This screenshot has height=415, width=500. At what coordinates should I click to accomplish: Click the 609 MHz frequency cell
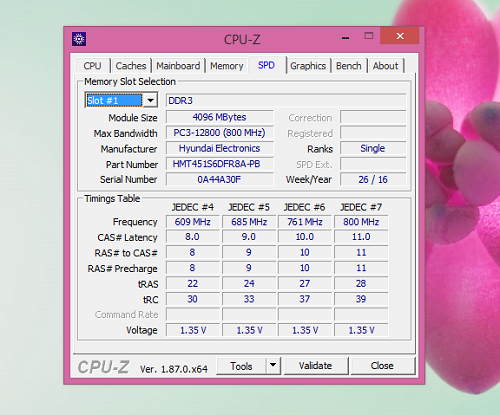click(x=193, y=222)
